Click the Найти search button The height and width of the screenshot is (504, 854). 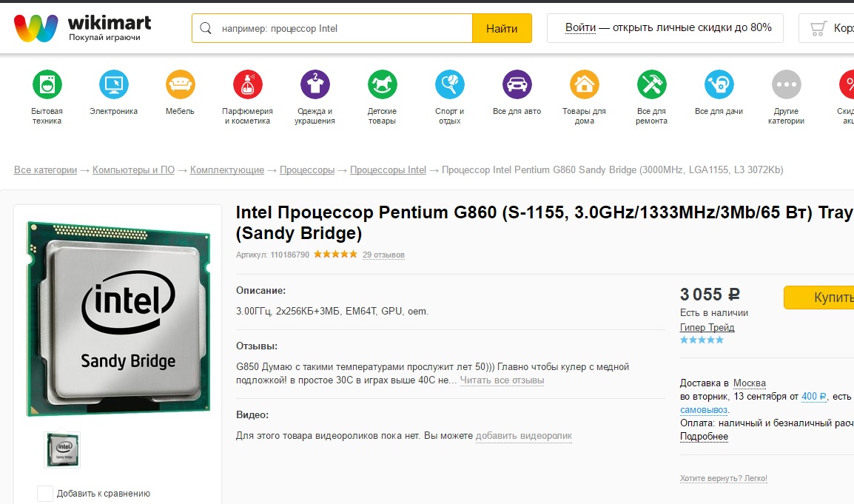(502, 28)
